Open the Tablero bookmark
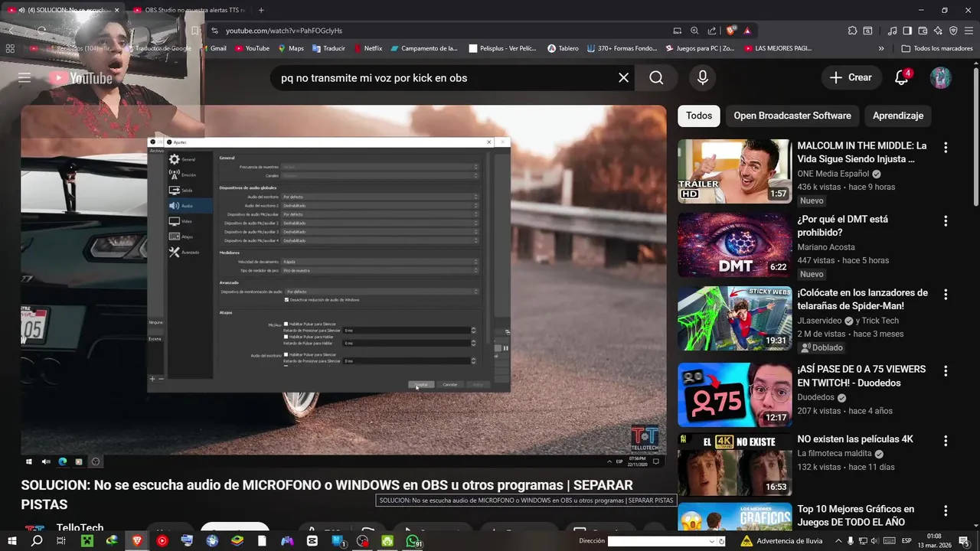This screenshot has height=551, width=980. click(x=563, y=48)
